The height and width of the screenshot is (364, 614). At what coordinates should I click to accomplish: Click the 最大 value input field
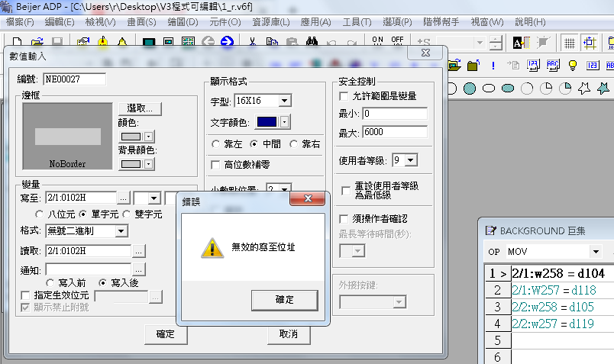point(394,132)
